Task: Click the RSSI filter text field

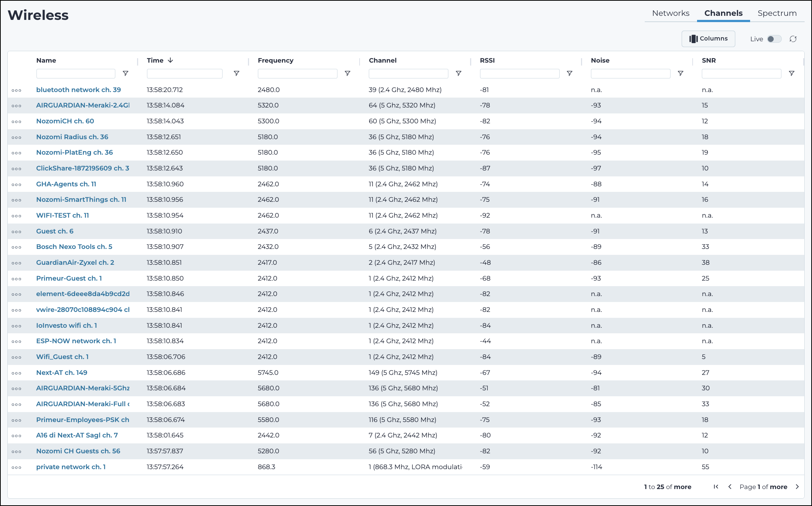Action: click(519, 74)
